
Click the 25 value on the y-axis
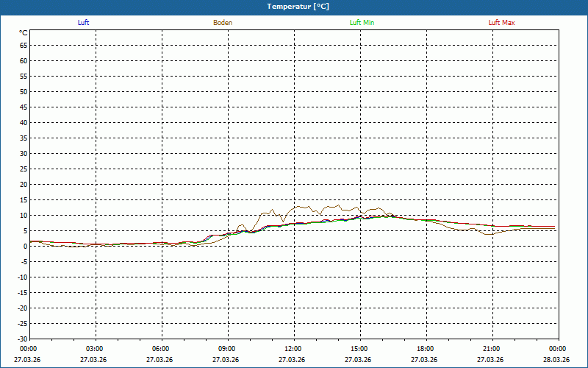click(24, 169)
